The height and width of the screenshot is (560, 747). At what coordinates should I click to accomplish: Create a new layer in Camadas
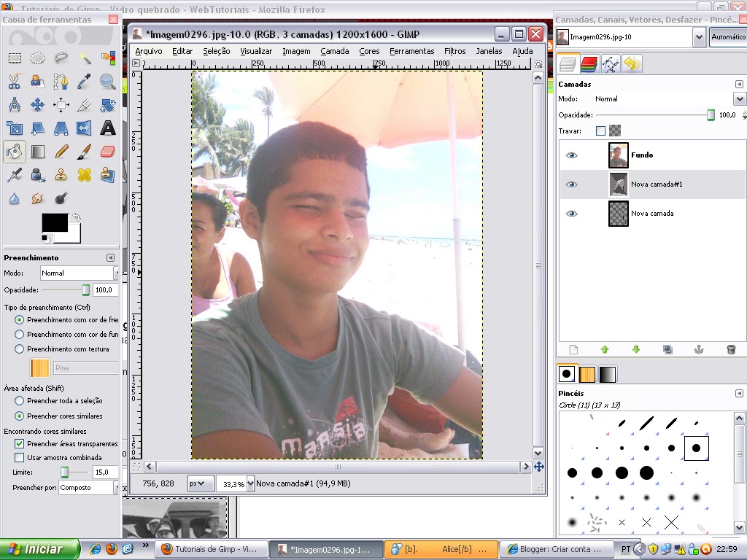coord(573,349)
